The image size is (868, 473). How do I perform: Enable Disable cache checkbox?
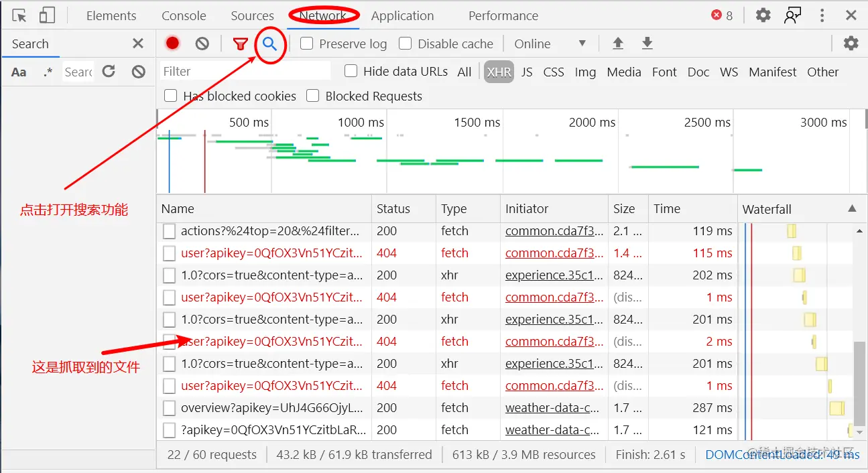405,44
